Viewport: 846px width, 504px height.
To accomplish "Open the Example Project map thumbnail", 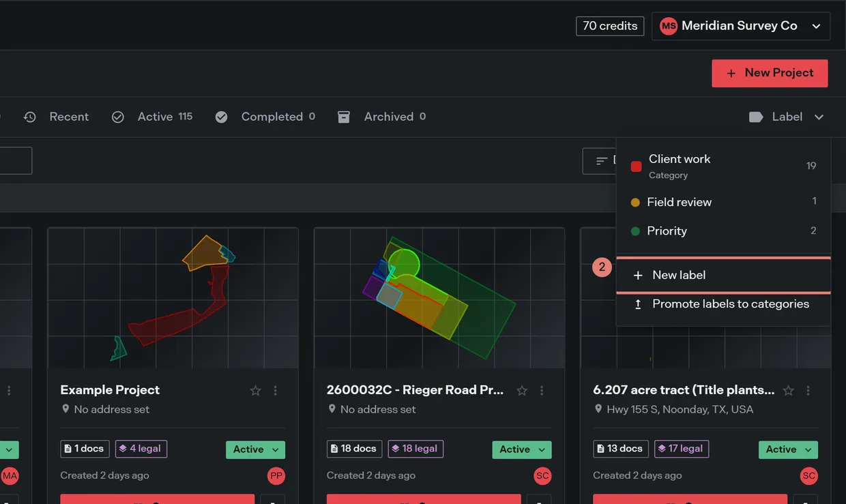I will coord(173,298).
